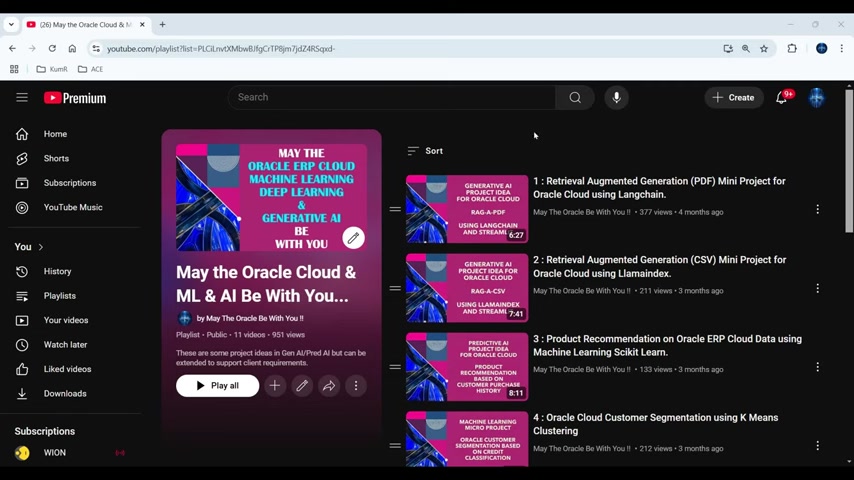Click the address bar URL
Viewport: 854px width, 480px height.
221,48
